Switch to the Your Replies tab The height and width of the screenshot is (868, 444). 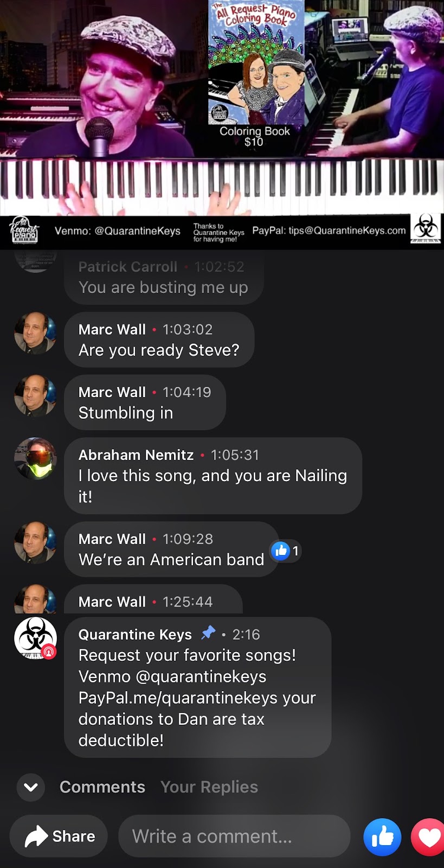coord(209,787)
